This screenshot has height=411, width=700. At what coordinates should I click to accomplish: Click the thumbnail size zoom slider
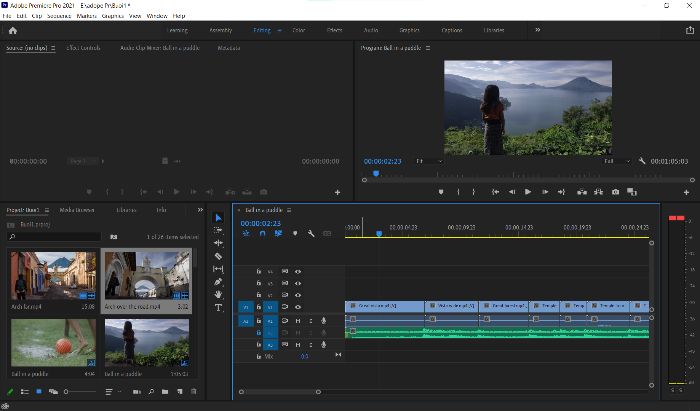pyautogui.click(x=80, y=391)
